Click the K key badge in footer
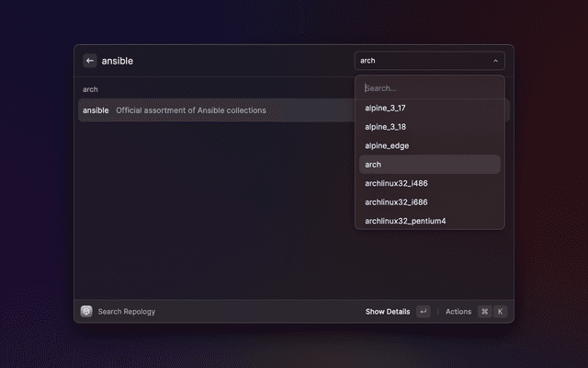This screenshot has width=588, height=368. (x=501, y=312)
